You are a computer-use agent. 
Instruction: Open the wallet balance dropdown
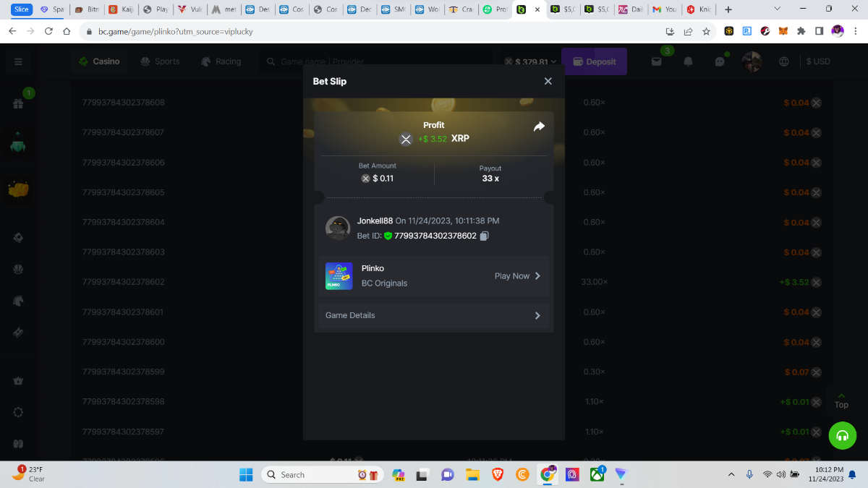click(530, 62)
